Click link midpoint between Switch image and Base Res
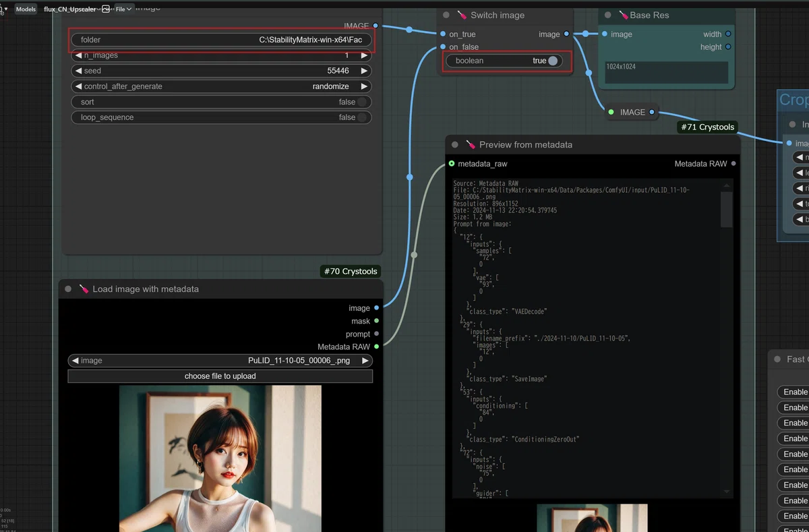This screenshot has width=809, height=532. 585,34
